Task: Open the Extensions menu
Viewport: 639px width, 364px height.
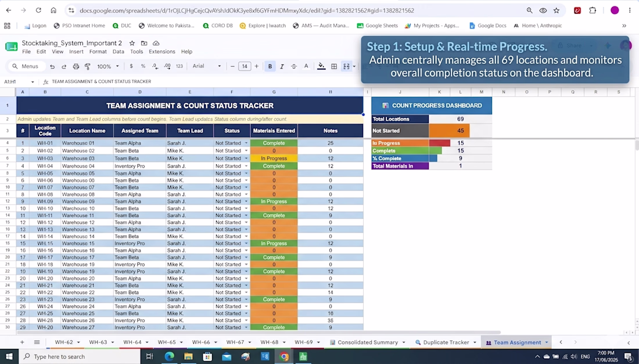Action: pyautogui.click(x=162, y=52)
